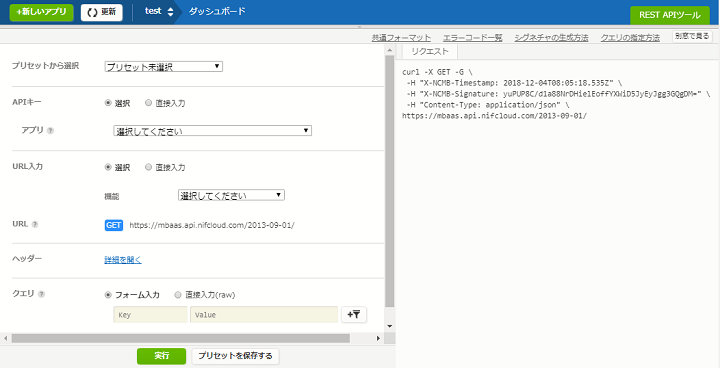The height and width of the screenshot is (368, 720).
Task: Select APIキー 直接入力 radio button
Action: click(148, 103)
